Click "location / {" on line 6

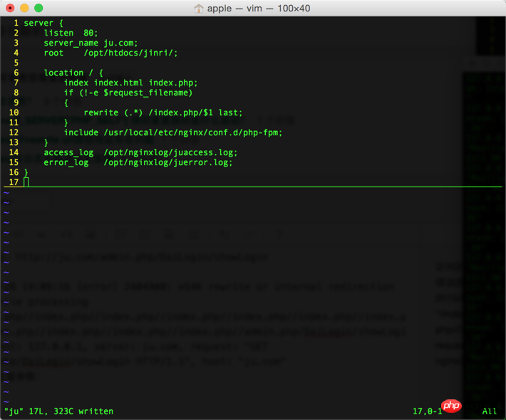click(73, 73)
